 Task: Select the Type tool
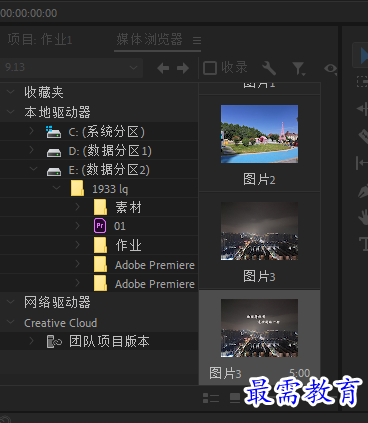click(x=364, y=244)
